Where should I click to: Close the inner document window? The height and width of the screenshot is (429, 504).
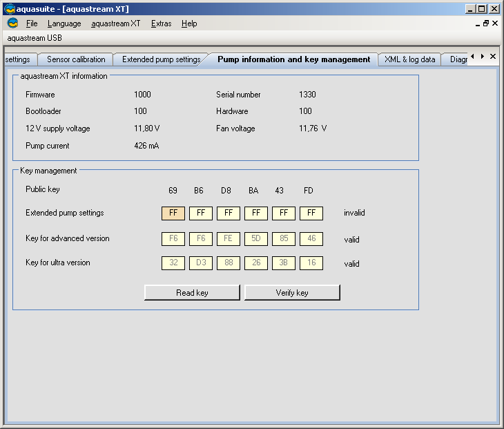click(495, 23)
